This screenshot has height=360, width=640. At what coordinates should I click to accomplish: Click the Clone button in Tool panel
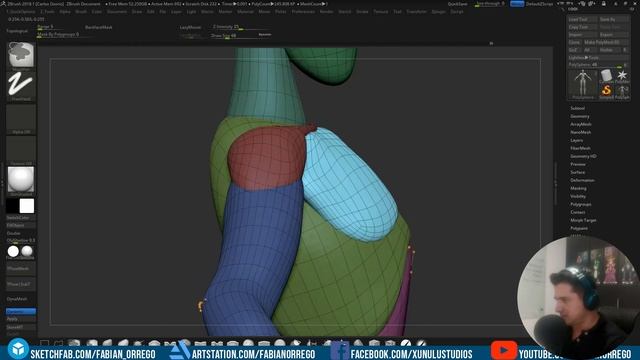point(574,42)
